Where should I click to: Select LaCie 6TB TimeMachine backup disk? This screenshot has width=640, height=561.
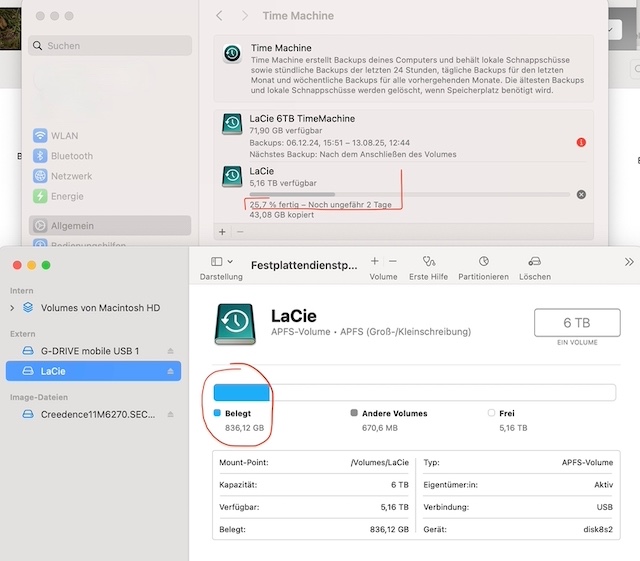(403, 136)
